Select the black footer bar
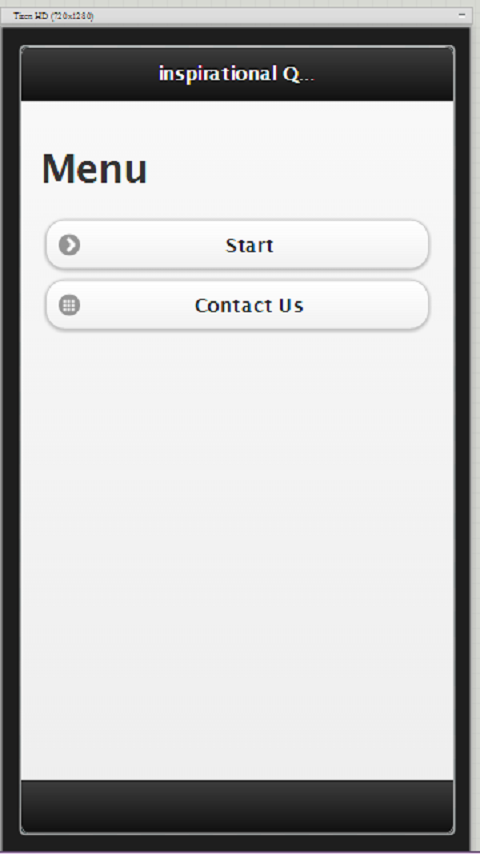480x854 pixels. tap(237, 806)
